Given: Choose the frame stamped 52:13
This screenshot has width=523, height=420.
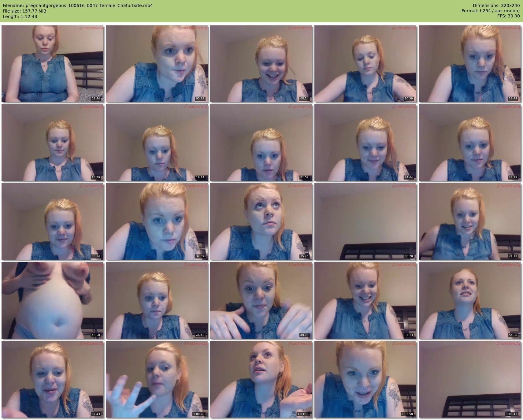Looking at the screenshot, I should 365,300.
